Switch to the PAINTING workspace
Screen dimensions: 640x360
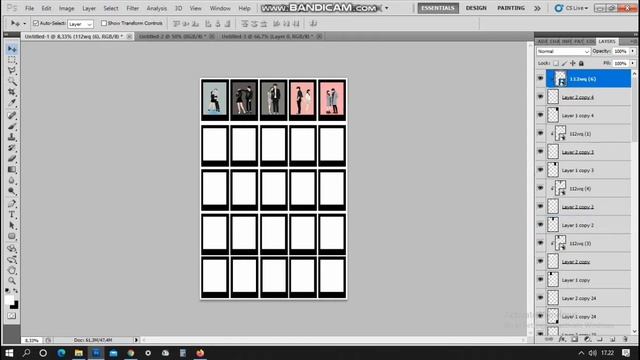coord(511,8)
